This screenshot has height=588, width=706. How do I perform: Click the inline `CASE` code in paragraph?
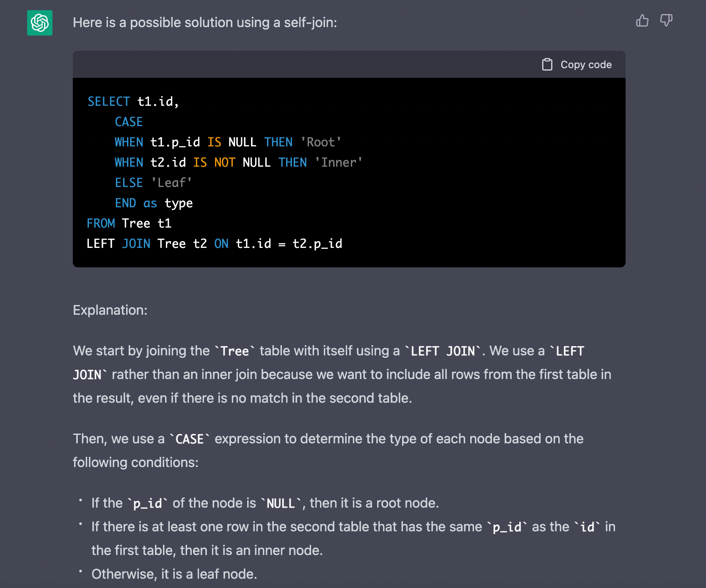point(190,439)
